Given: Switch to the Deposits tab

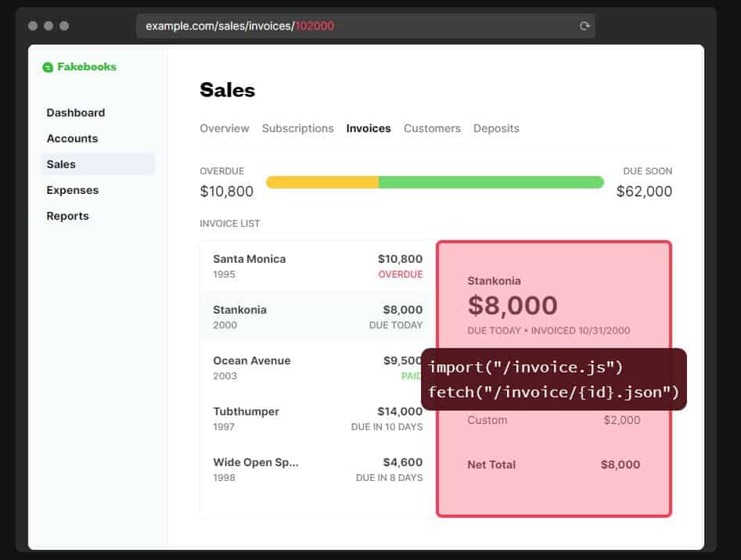Looking at the screenshot, I should pyautogui.click(x=496, y=128).
